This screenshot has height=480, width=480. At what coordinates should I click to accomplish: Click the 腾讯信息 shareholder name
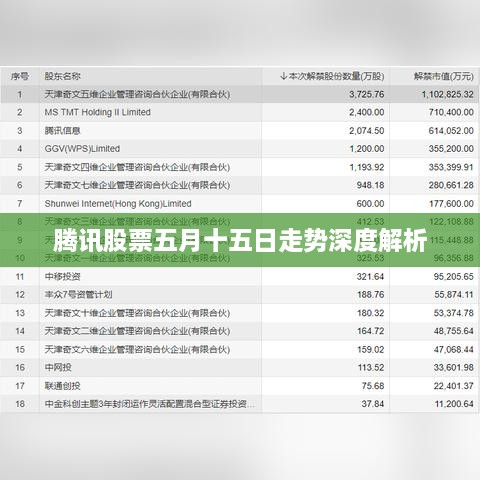coord(62,131)
